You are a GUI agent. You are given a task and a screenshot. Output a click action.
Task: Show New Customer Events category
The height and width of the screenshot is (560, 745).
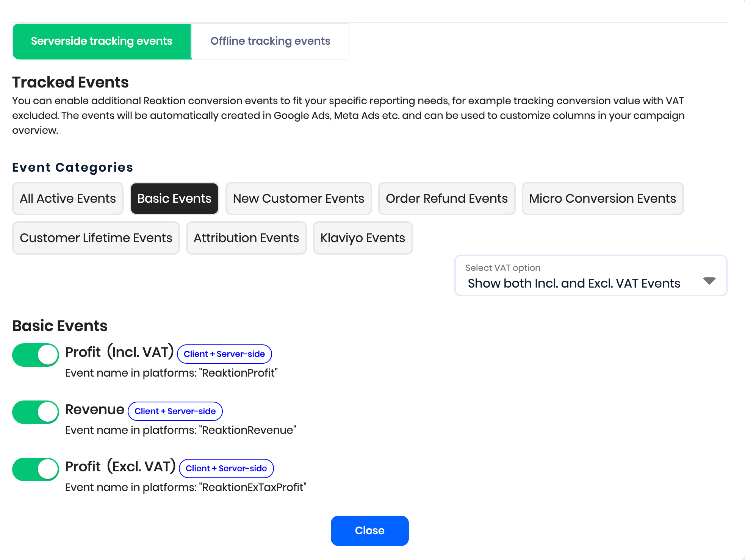click(x=299, y=199)
